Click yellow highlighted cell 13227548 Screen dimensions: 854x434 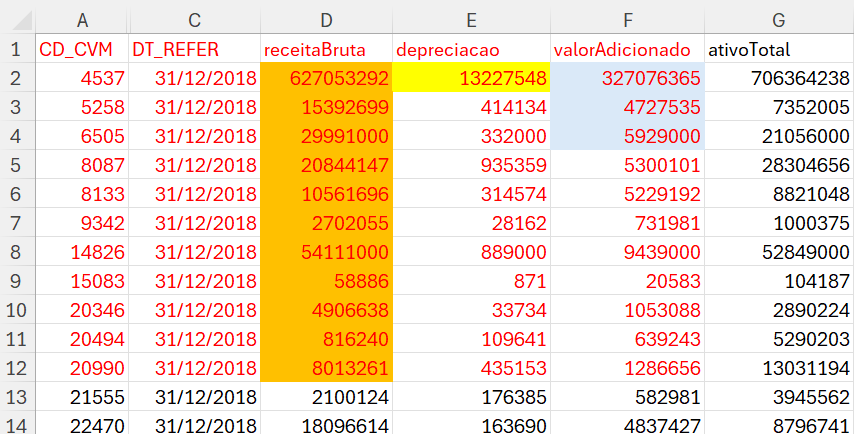(470, 78)
